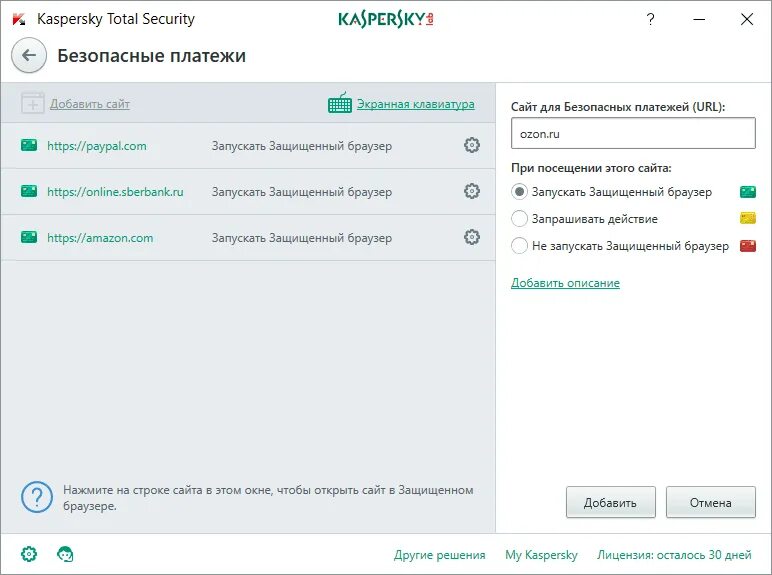Click the 'Добавить' button
The width and height of the screenshot is (772, 575).
[611, 503]
